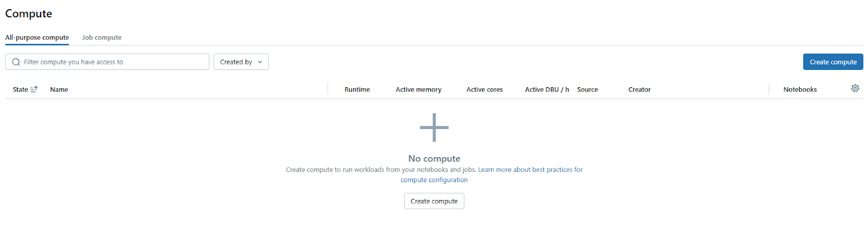Screen dimensions: 868x252
Task: Click the Notebooks column header
Action: point(800,89)
